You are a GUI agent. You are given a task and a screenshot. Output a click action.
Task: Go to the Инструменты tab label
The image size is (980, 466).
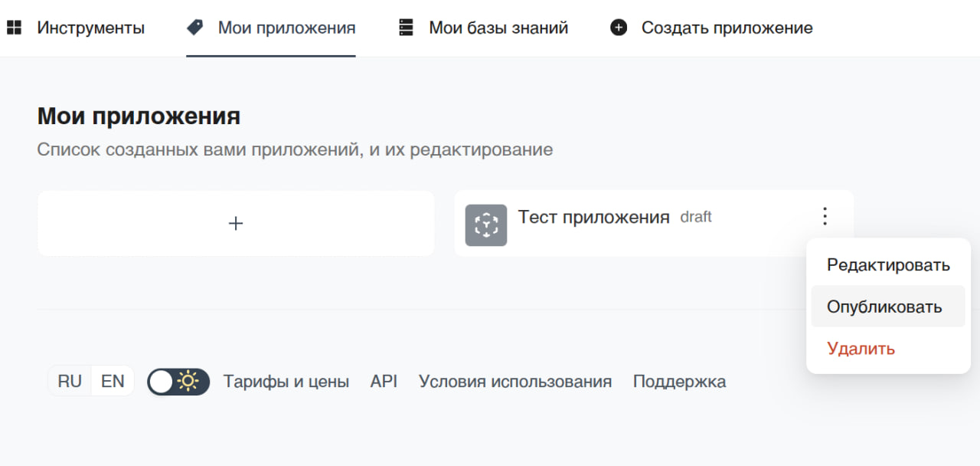coord(91,28)
